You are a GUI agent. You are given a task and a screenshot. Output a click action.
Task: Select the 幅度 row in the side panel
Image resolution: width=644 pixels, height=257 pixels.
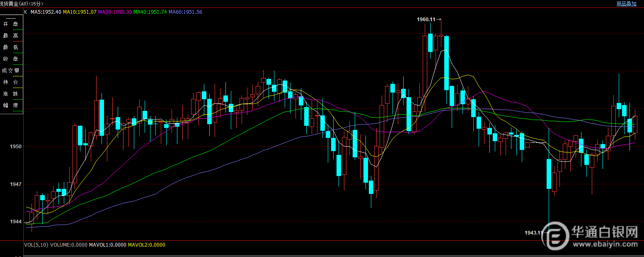click(x=11, y=105)
